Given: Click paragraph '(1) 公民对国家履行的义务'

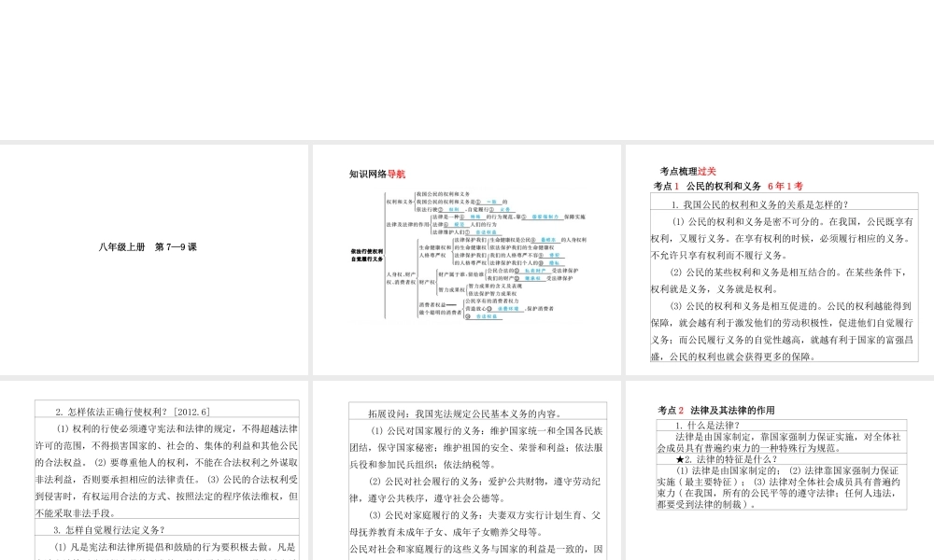Looking at the screenshot, I should tap(476, 447).
